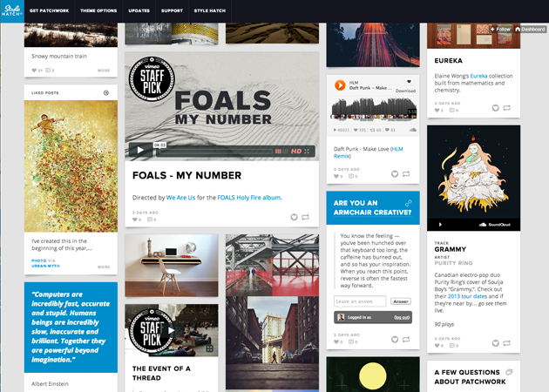Play the Daft Punk SoundCloud track

click(340, 85)
